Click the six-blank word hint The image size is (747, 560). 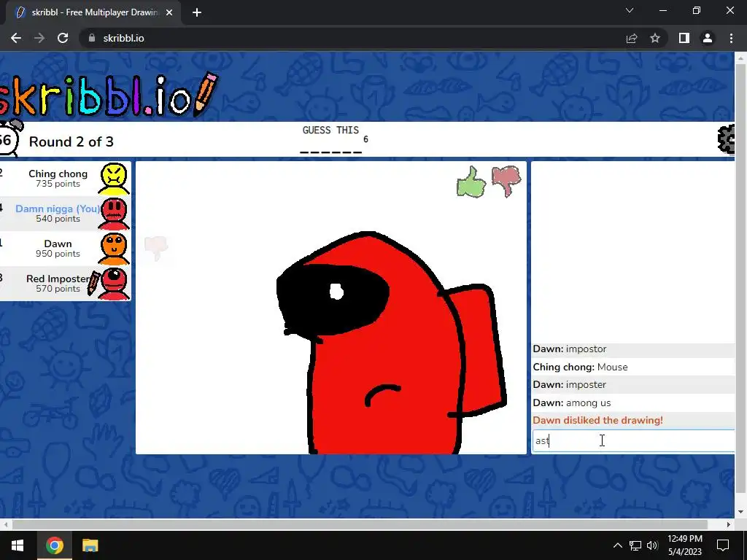click(331, 152)
